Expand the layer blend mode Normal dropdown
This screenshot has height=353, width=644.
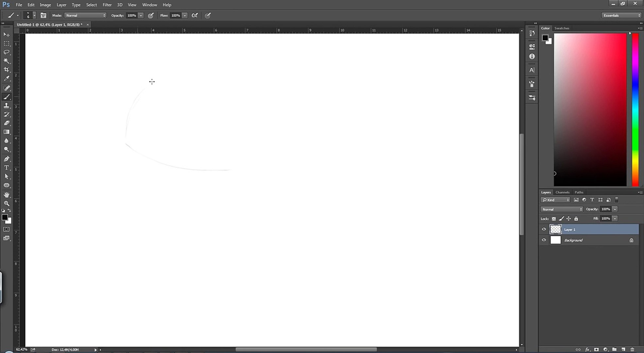[562, 209]
